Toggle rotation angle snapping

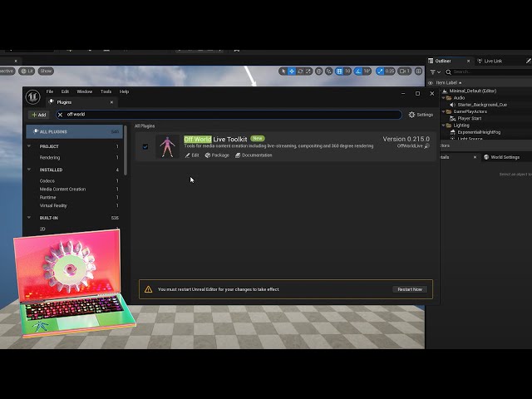(358, 71)
